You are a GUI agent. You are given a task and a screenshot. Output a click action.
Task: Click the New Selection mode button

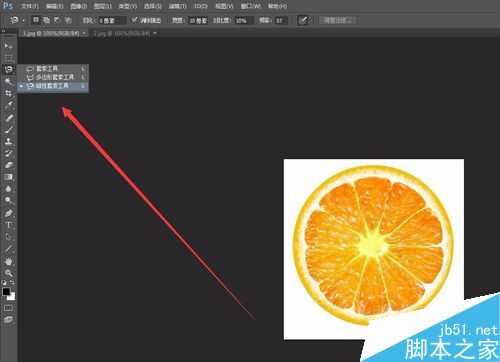coord(36,20)
